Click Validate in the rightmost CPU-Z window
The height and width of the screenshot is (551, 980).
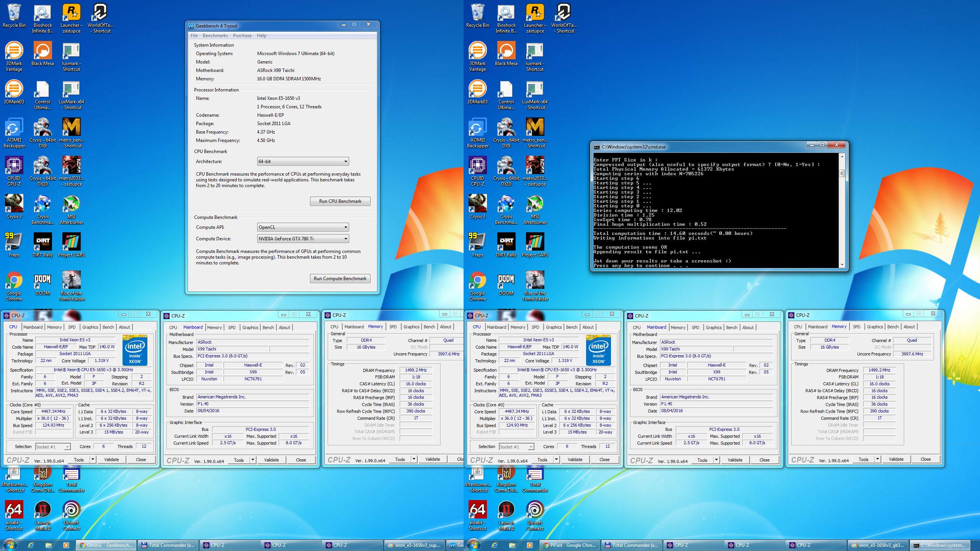coord(896,459)
